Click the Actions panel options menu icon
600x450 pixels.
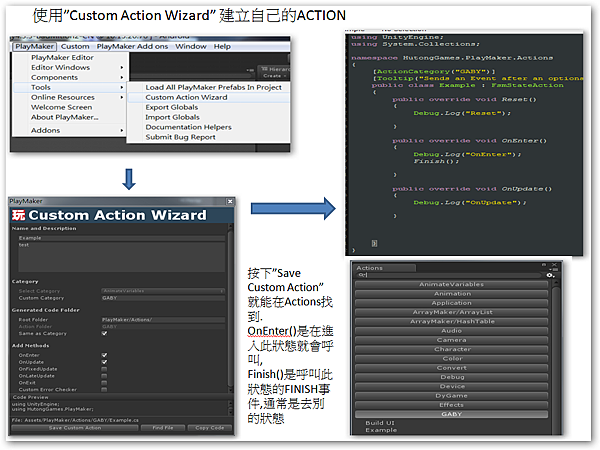[x=555, y=270]
